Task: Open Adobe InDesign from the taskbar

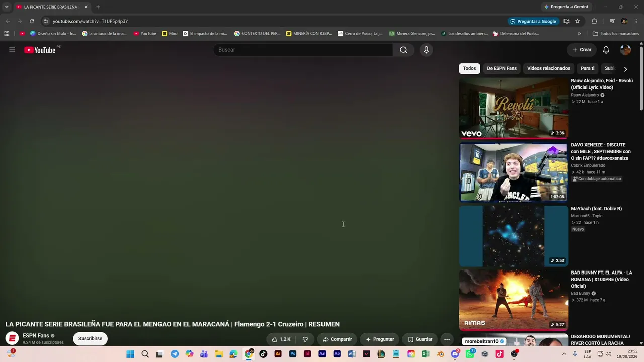Action: [307, 354]
